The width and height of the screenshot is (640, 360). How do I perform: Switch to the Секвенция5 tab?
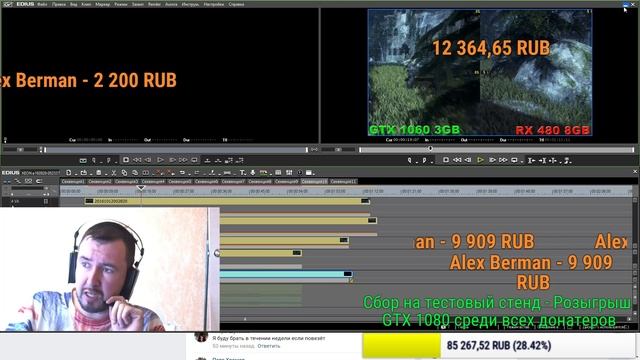point(180,181)
